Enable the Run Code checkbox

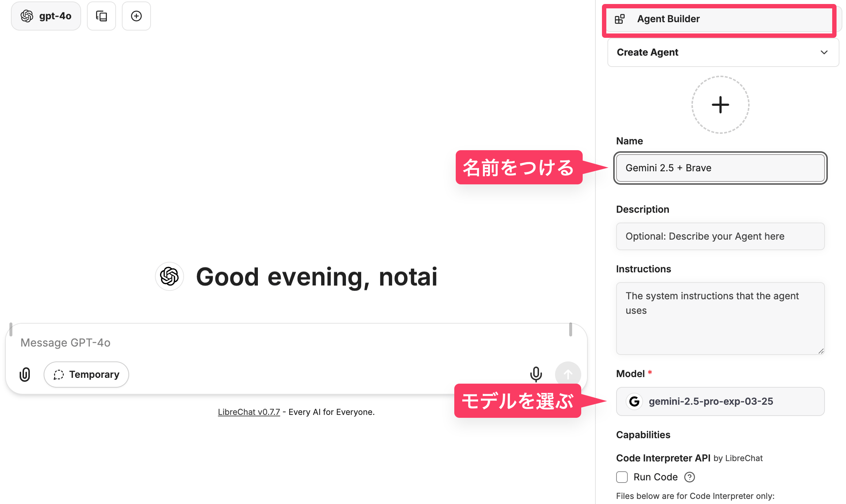click(x=622, y=477)
